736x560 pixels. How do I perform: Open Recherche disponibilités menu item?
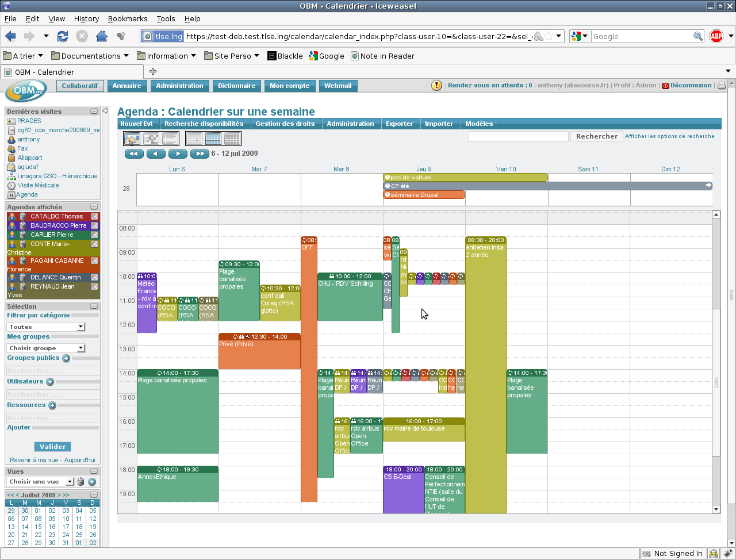click(x=204, y=124)
